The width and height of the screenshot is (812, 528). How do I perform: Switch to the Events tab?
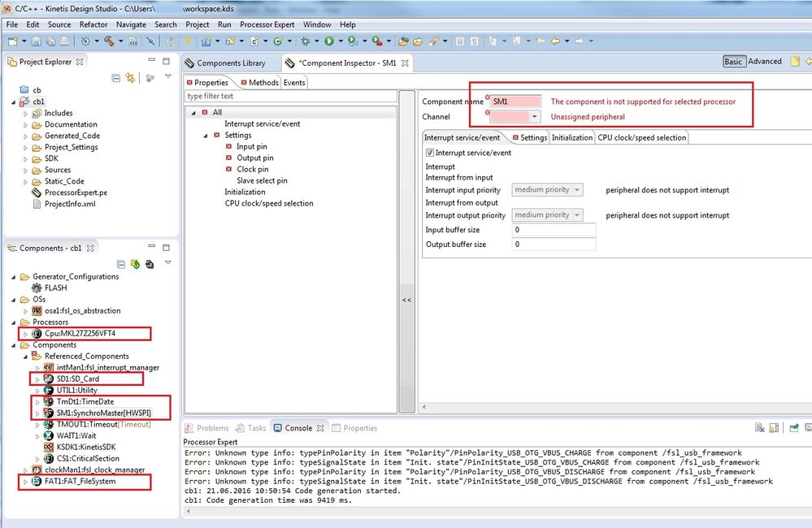(x=294, y=82)
